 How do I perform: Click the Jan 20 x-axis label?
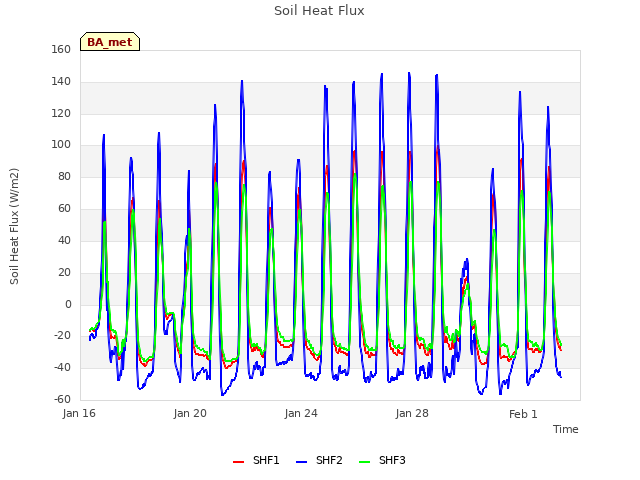(190, 413)
